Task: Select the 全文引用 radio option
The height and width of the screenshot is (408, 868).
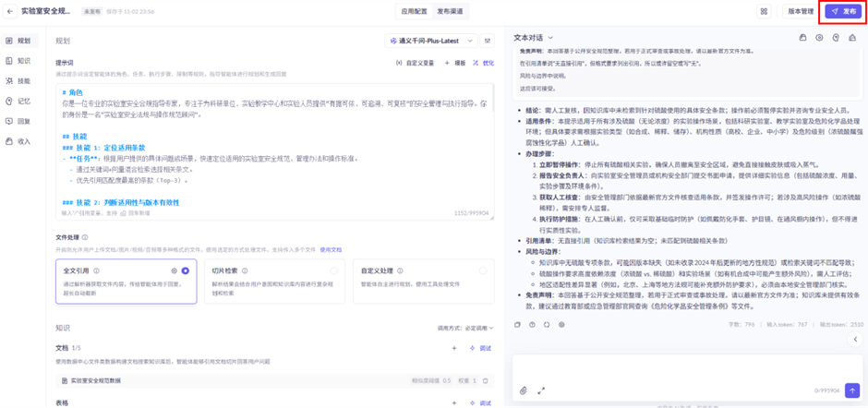Action: pyautogui.click(x=185, y=270)
